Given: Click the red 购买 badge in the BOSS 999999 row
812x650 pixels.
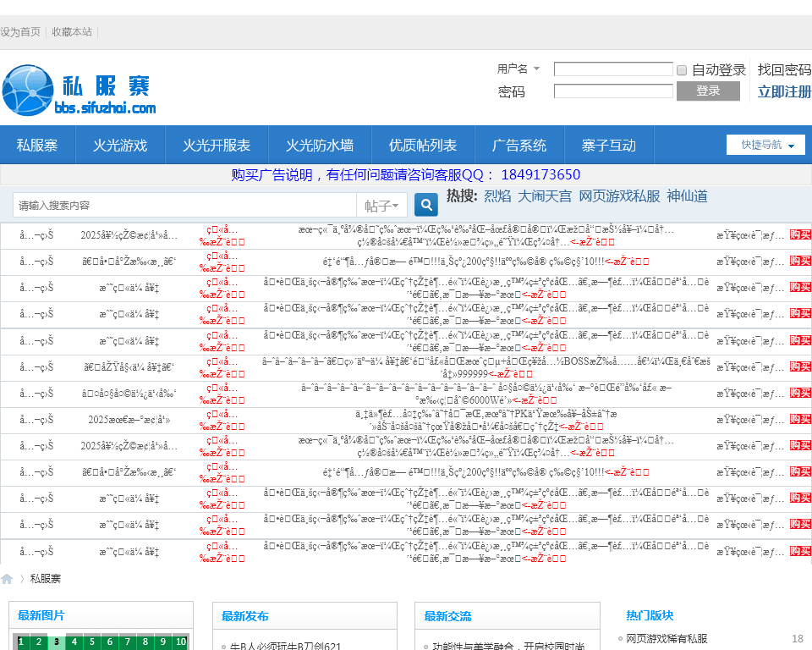Looking at the screenshot, I should 800,366.
